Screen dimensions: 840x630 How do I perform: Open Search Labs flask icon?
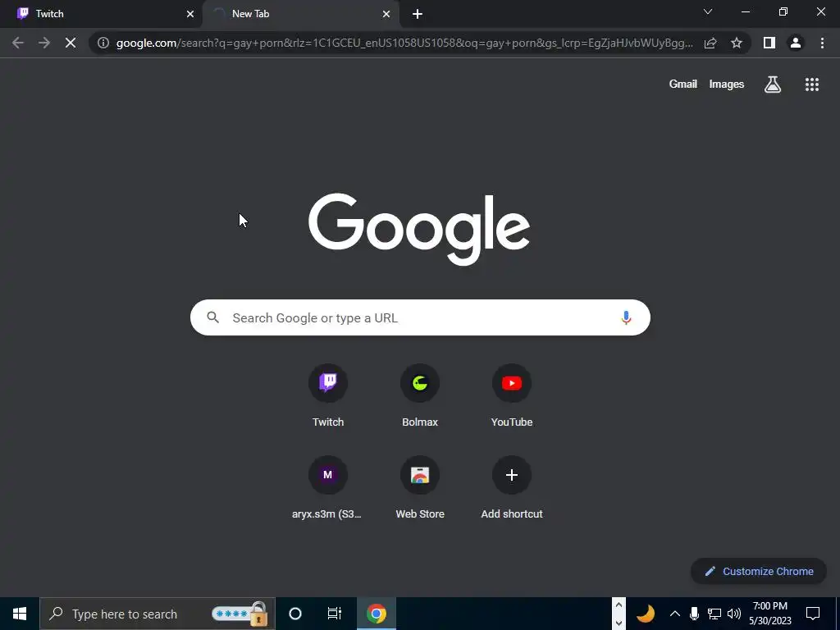click(773, 84)
